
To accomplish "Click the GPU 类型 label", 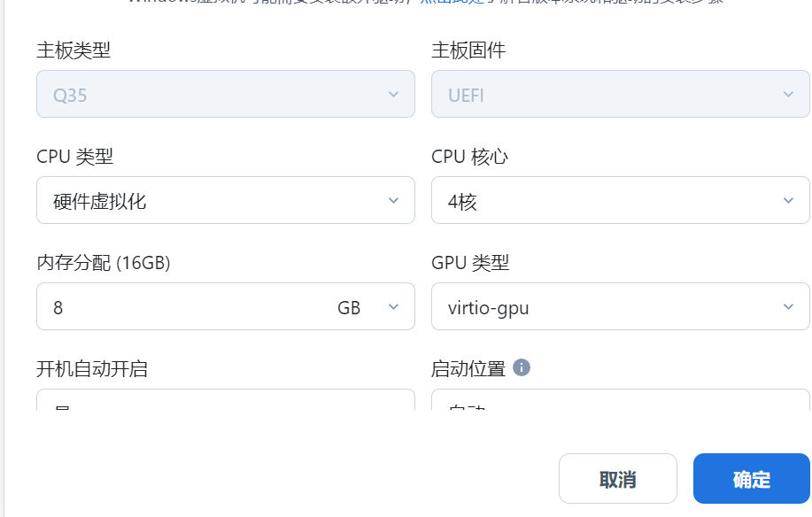I will click(x=470, y=263).
